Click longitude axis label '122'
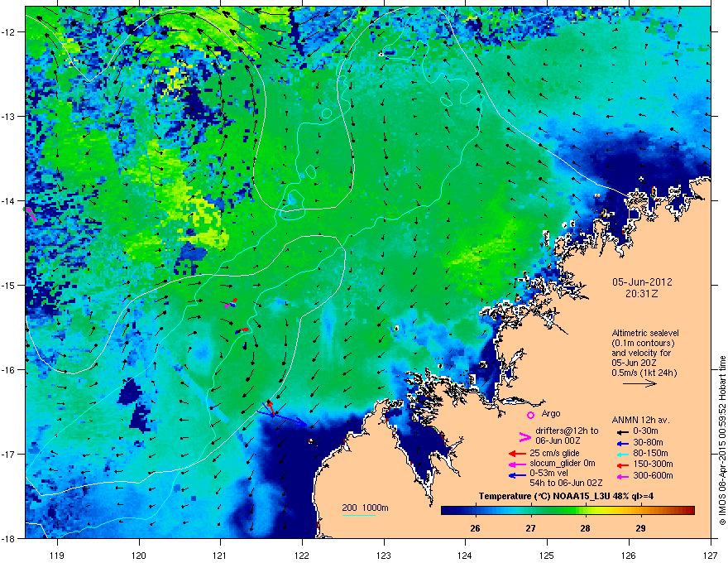728x563 pixels. coord(302,556)
